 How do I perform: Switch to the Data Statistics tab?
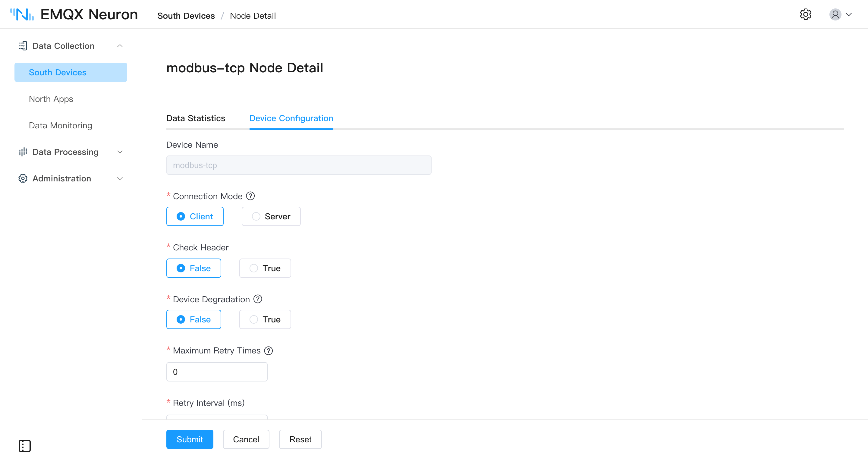[196, 118]
